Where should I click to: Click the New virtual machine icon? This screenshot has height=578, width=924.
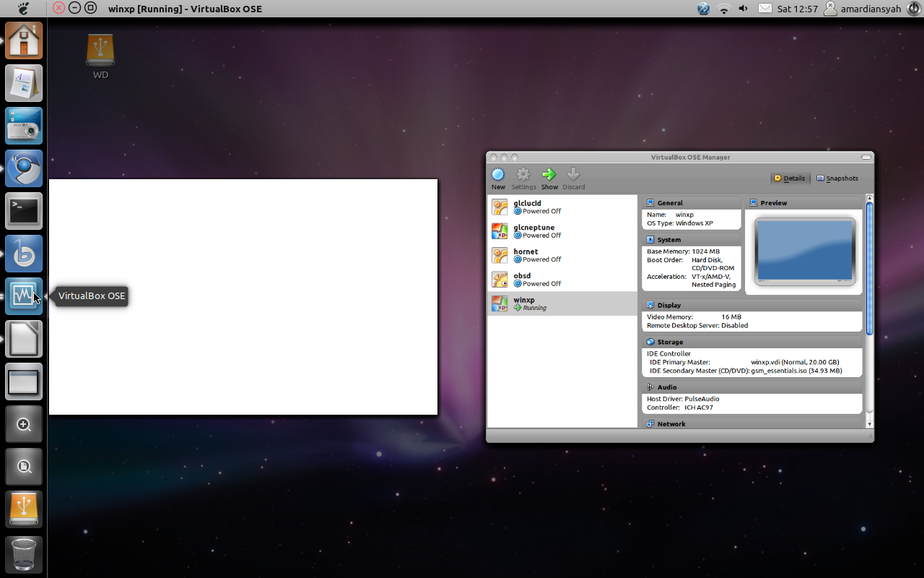pos(498,175)
